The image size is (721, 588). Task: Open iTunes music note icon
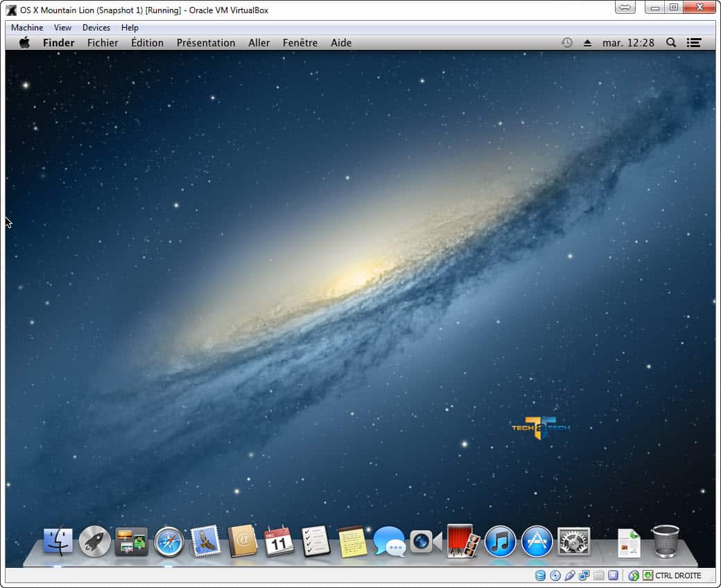[500, 542]
